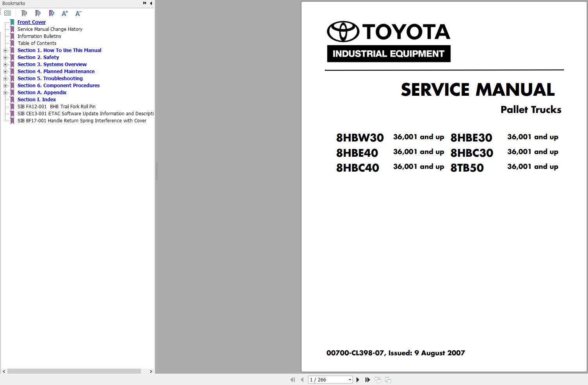This screenshot has width=588, height=385.
Task: Click the bookmark properties icon
Action: click(52, 13)
